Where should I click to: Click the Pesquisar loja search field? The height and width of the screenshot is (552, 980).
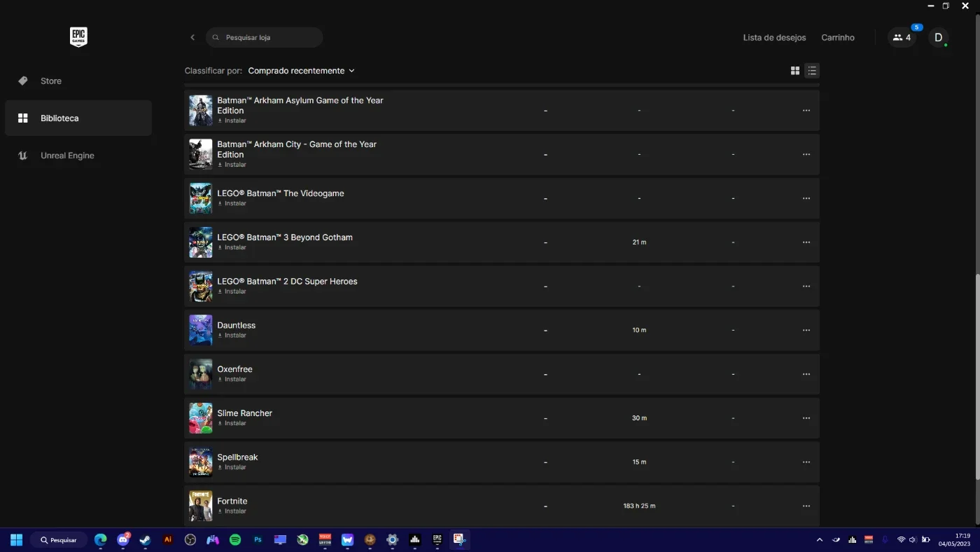coord(265,38)
